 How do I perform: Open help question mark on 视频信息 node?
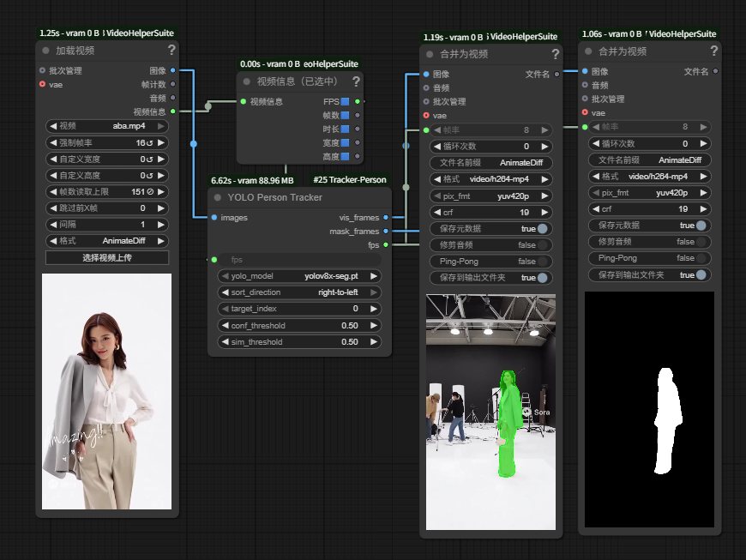point(356,81)
